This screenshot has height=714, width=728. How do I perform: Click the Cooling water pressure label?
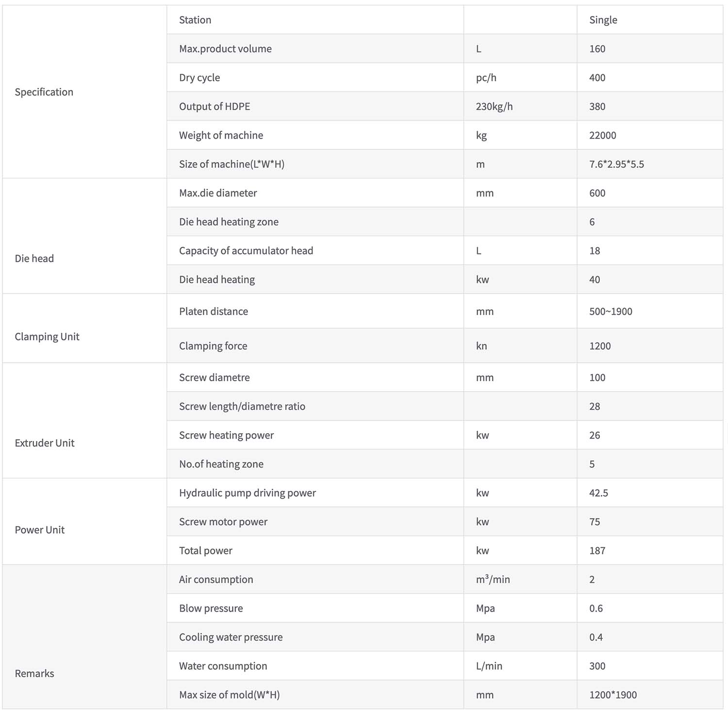pyautogui.click(x=231, y=637)
